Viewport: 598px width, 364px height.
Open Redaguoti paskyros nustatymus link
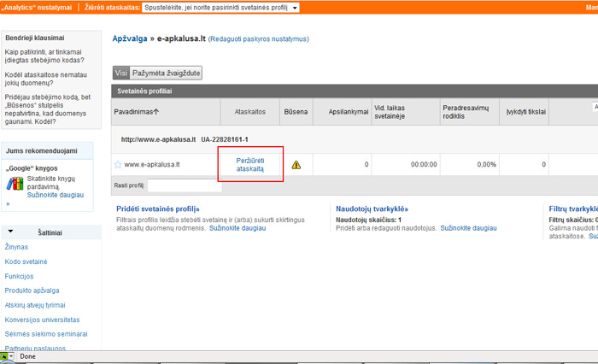pyautogui.click(x=258, y=39)
